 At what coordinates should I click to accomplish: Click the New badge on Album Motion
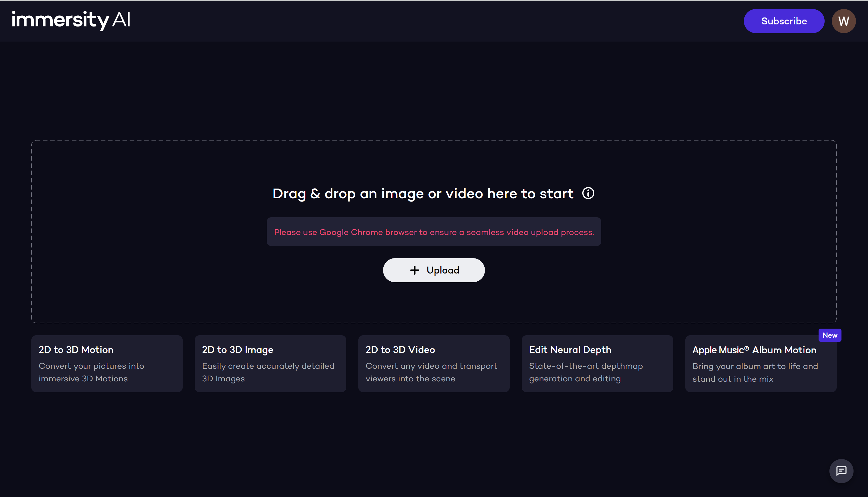830,335
